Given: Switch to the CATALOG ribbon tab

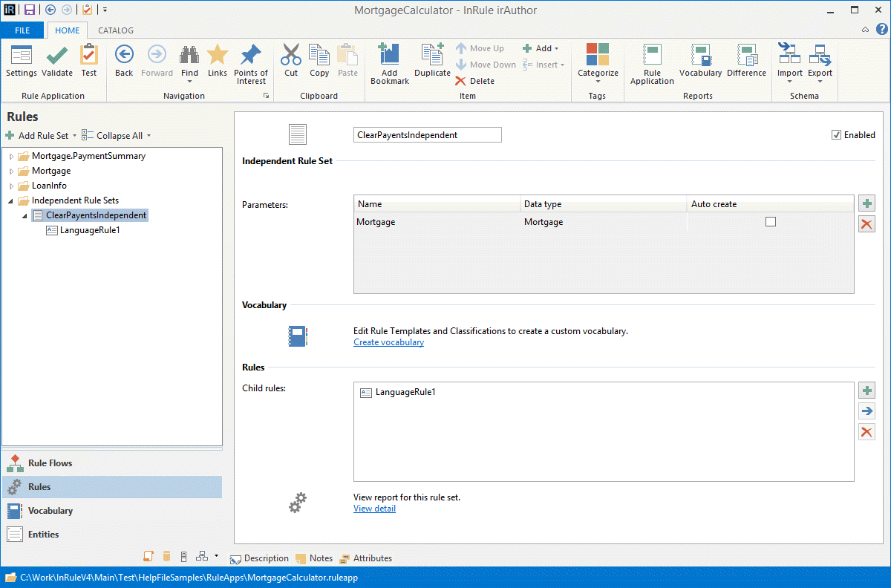Looking at the screenshot, I should click(116, 30).
